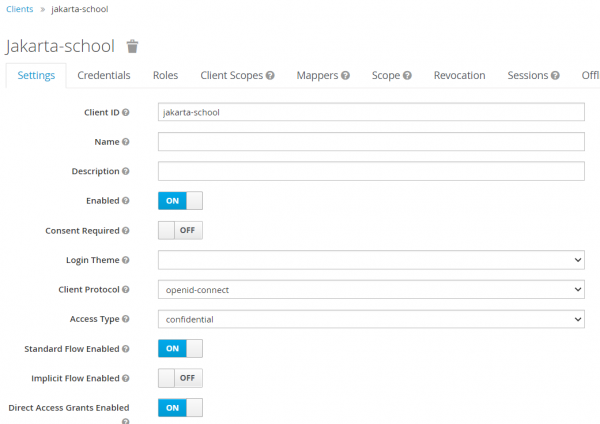Click help icon beside Description label
This screenshot has height=424, width=600.
click(126, 172)
